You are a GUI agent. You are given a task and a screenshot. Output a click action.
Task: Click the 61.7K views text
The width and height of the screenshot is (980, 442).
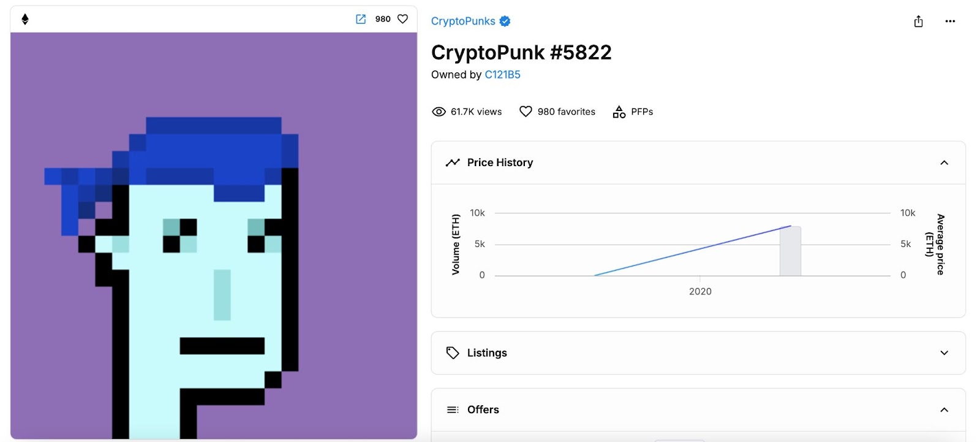pyautogui.click(x=476, y=112)
